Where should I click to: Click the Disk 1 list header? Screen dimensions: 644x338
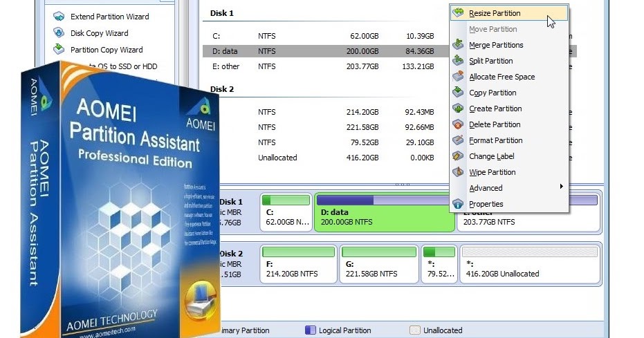(x=222, y=13)
